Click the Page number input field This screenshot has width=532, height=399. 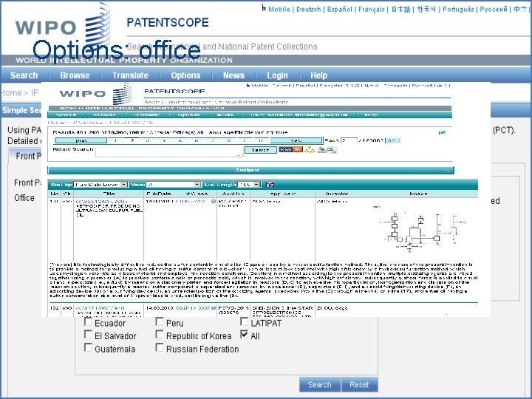point(349,140)
